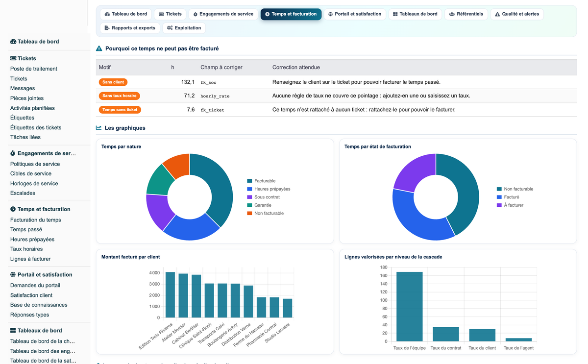Toggle the À facturer legend entry

click(510, 205)
